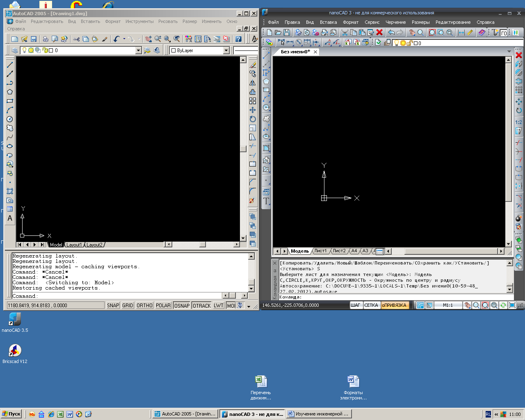Image resolution: width=525 pixels, height=420 pixels.
Task: Open the AutoCAD status bar tray menu arrow
Action: [x=249, y=306]
